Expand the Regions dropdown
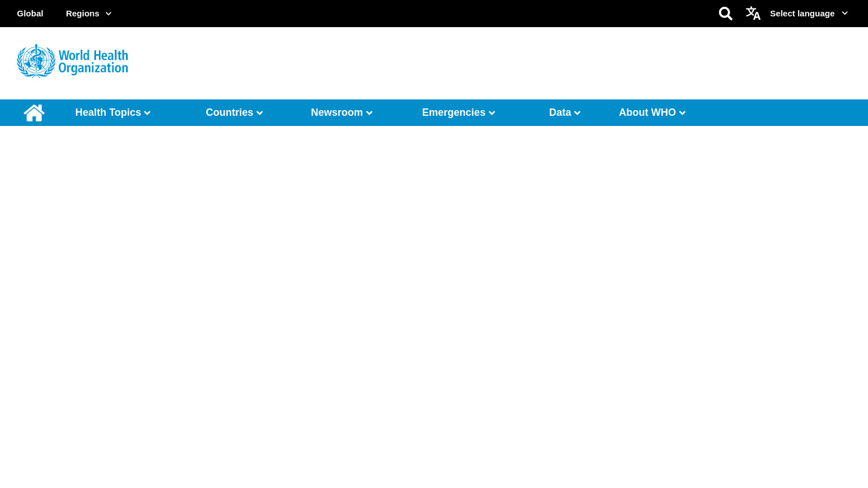 (x=89, y=14)
